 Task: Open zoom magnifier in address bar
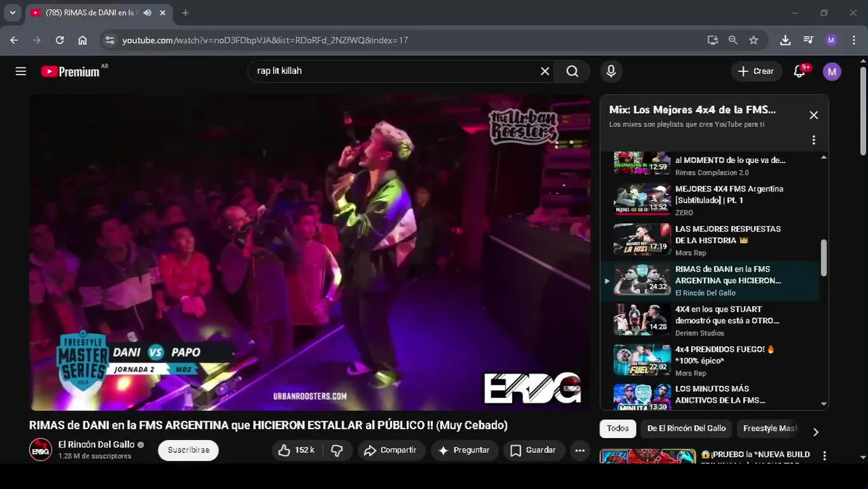click(733, 40)
